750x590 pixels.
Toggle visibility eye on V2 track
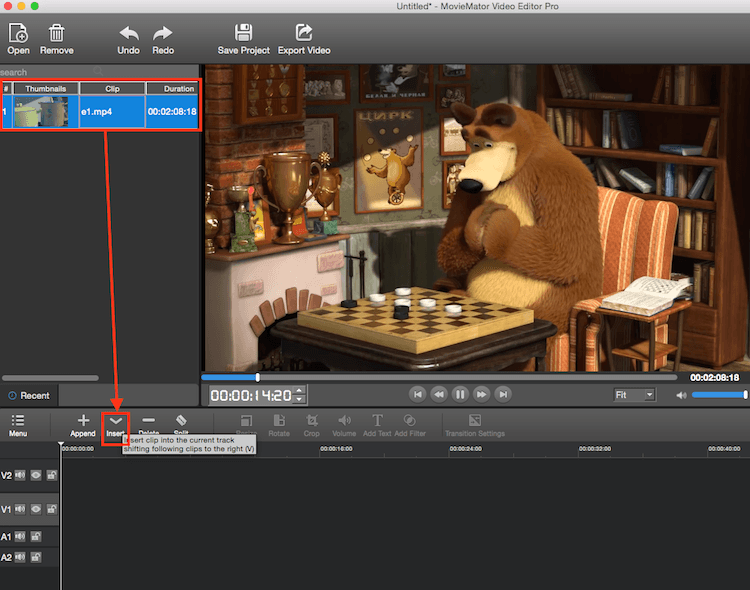[x=35, y=475]
